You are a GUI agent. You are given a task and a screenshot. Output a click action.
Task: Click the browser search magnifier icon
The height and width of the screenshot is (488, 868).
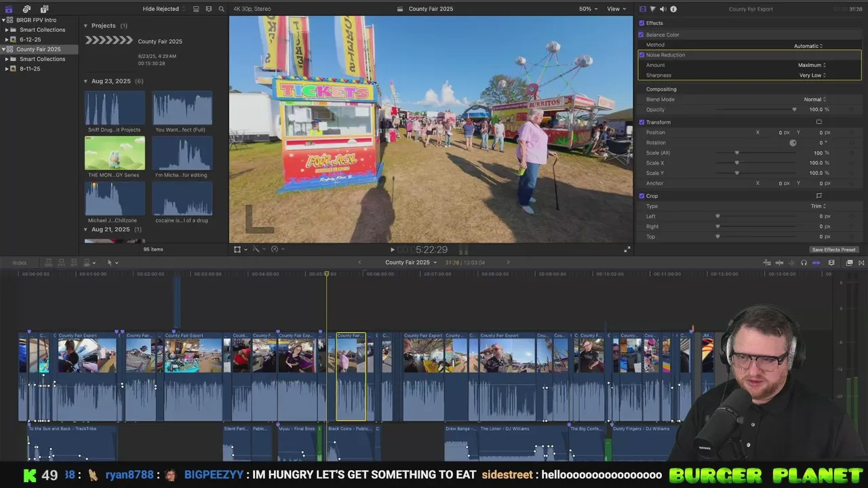coord(221,9)
